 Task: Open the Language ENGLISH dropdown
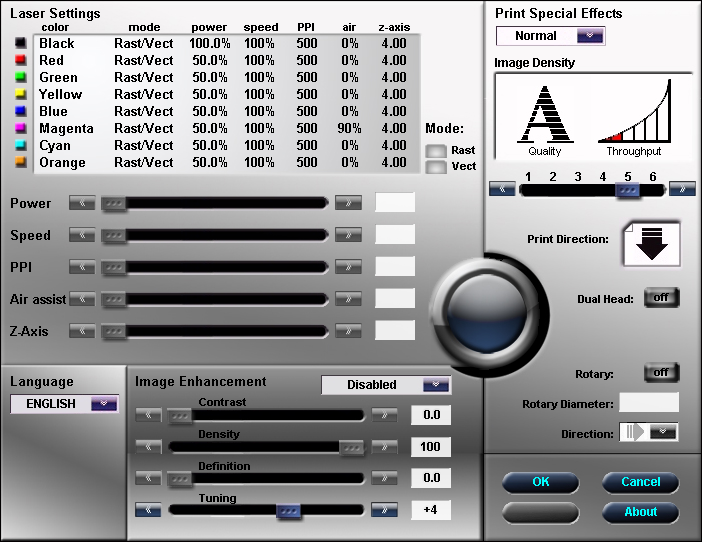pos(64,404)
